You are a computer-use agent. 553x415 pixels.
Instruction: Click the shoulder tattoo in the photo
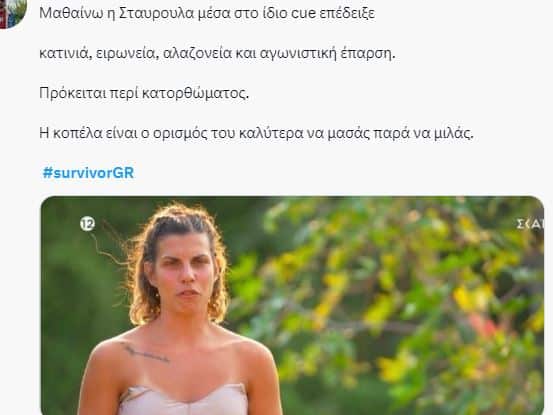(145, 353)
